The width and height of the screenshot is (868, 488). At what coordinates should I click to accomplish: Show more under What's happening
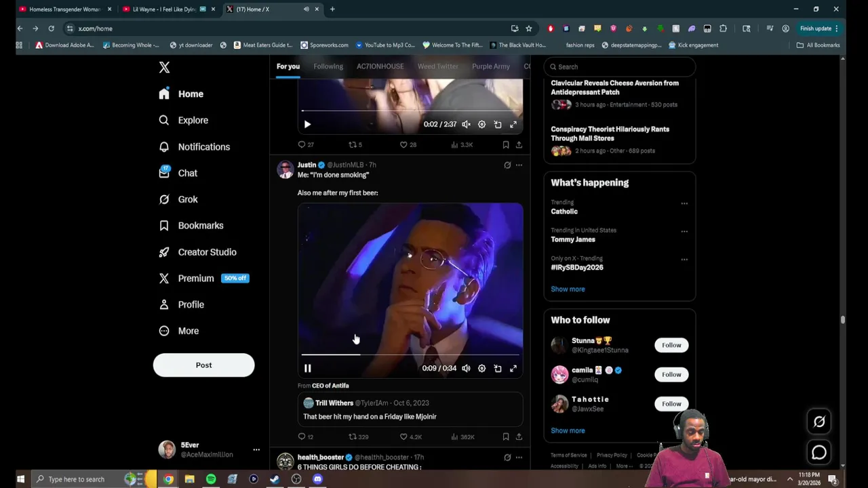[568, 289]
